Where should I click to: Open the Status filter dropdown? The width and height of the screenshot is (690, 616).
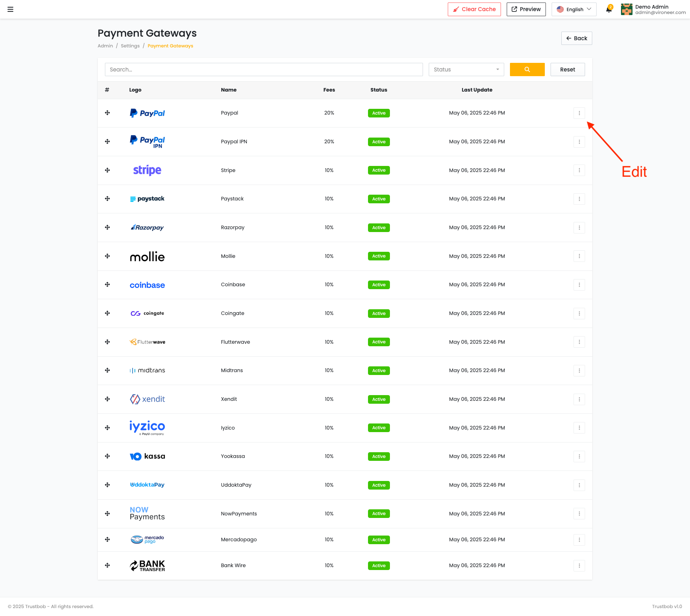[466, 70]
